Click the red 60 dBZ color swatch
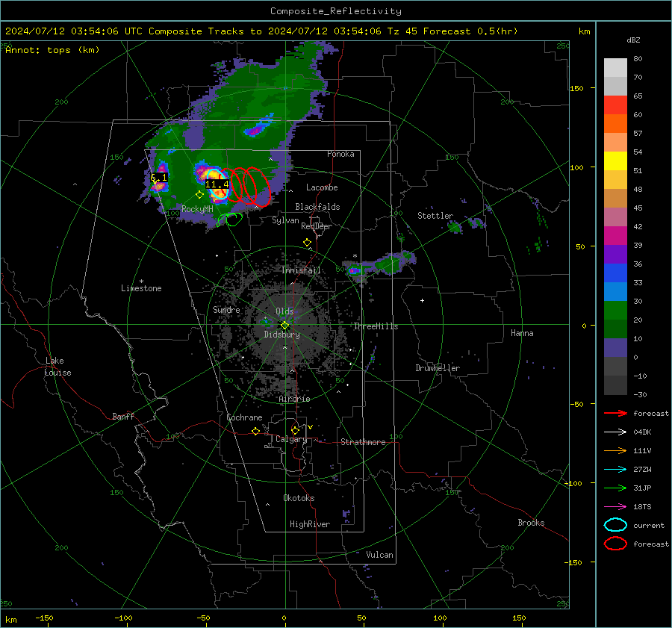This screenshot has width=672, height=628. coord(615,105)
